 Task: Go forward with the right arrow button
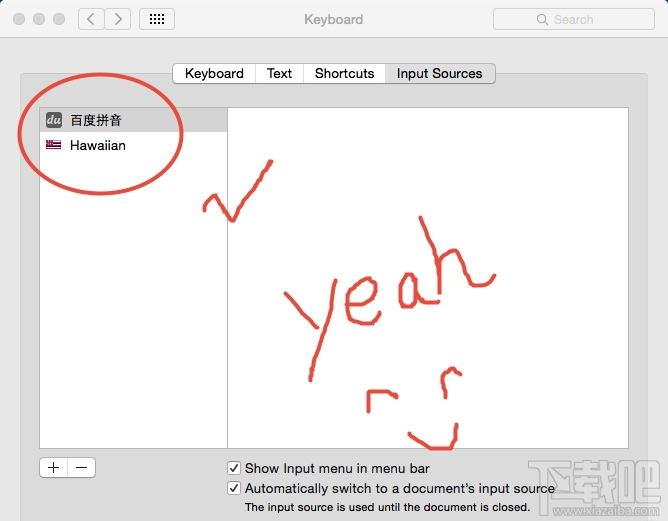(118, 19)
